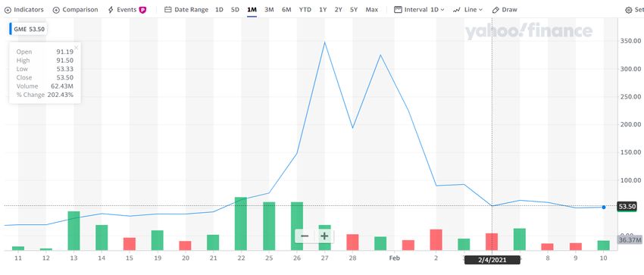Click the red volume bar for the 15th

(x=130, y=244)
